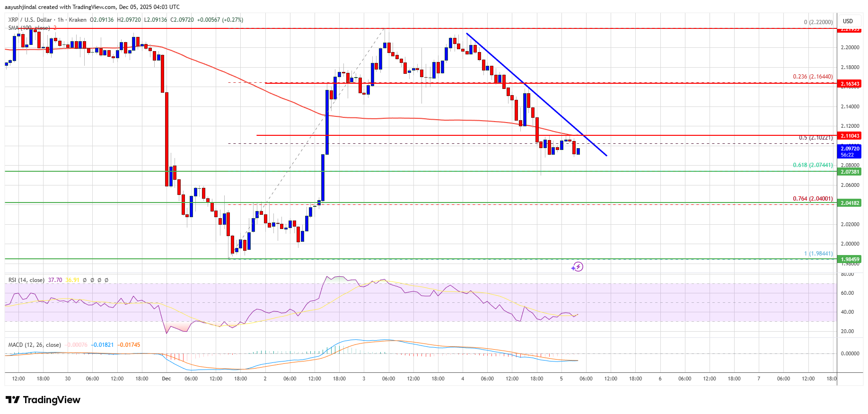Click the purple RSI value 37.70
868x414 pixels.
(x=55, y=280)
